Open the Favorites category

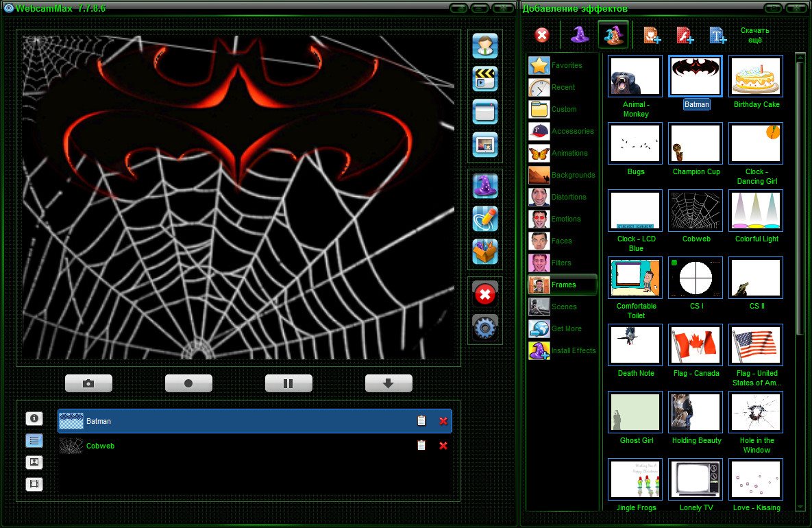(x=563, y=65)
